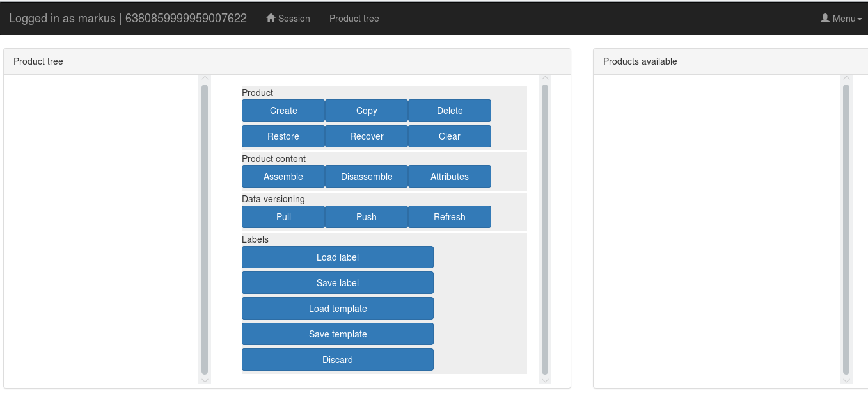Click the user icon next to Menu

[x=825, y=18]
